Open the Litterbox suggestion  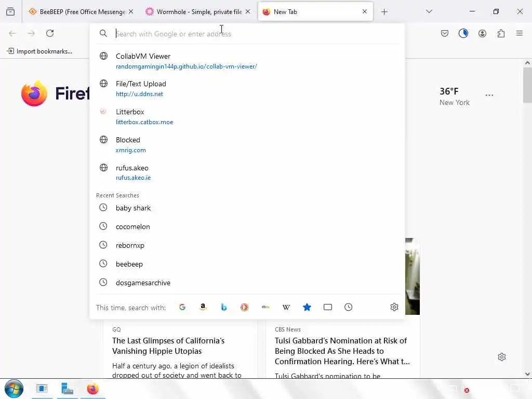[247, 117]
